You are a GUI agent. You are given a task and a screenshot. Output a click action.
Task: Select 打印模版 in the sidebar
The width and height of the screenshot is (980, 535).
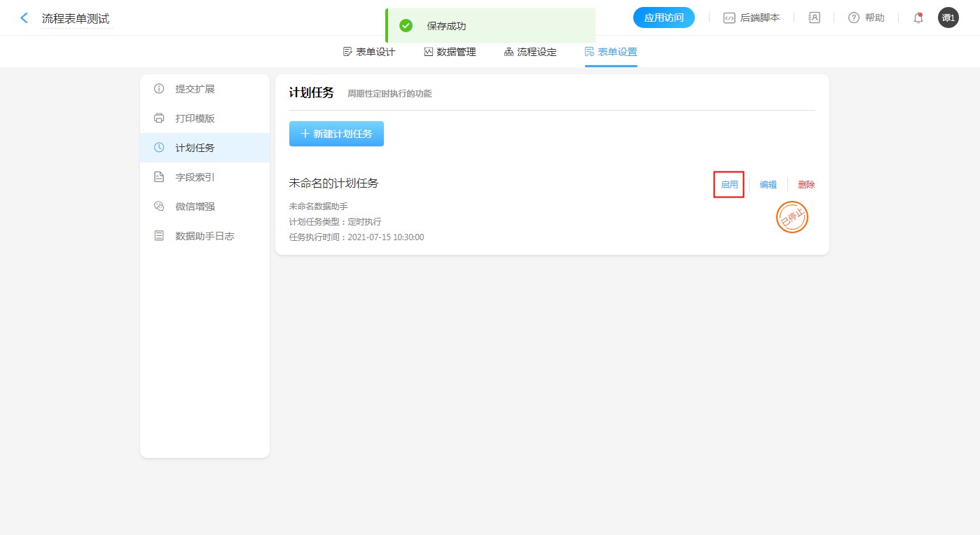click(x=195, y=118)
